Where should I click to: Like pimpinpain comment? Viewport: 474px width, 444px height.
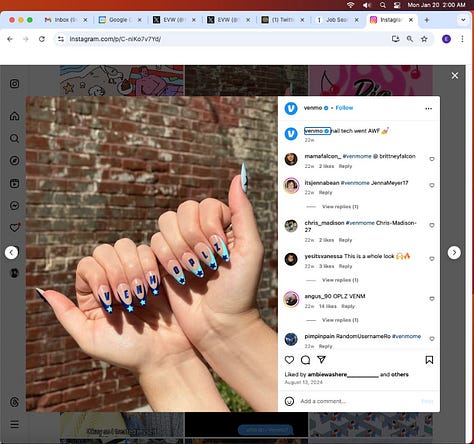point(432,339)
